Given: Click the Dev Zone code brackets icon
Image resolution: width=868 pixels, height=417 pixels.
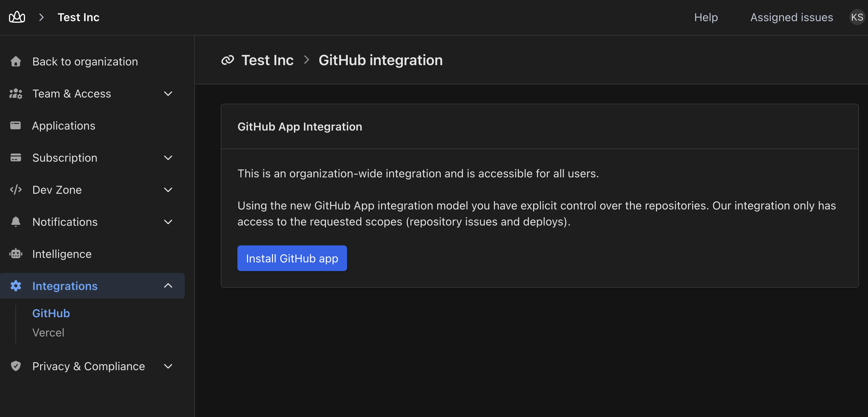Looking at the screenshot, I should pyautogui.click(x=15, y=190).
